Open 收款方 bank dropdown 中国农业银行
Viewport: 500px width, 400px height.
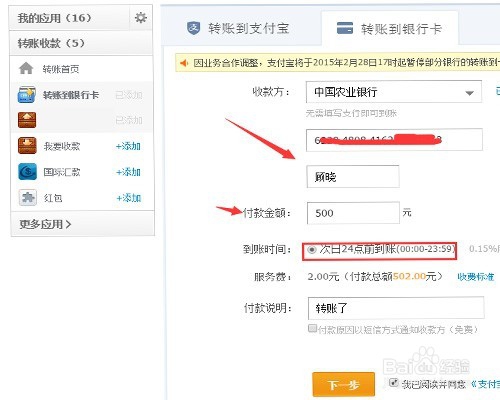click(x=394, y=92)
